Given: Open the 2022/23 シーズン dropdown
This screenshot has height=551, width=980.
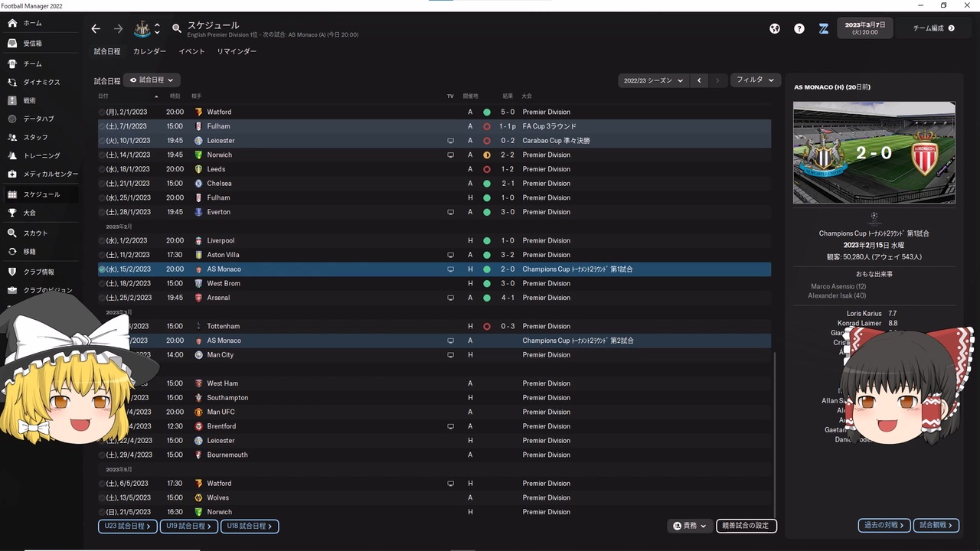Looking at the screenshot, I should 652,80.
